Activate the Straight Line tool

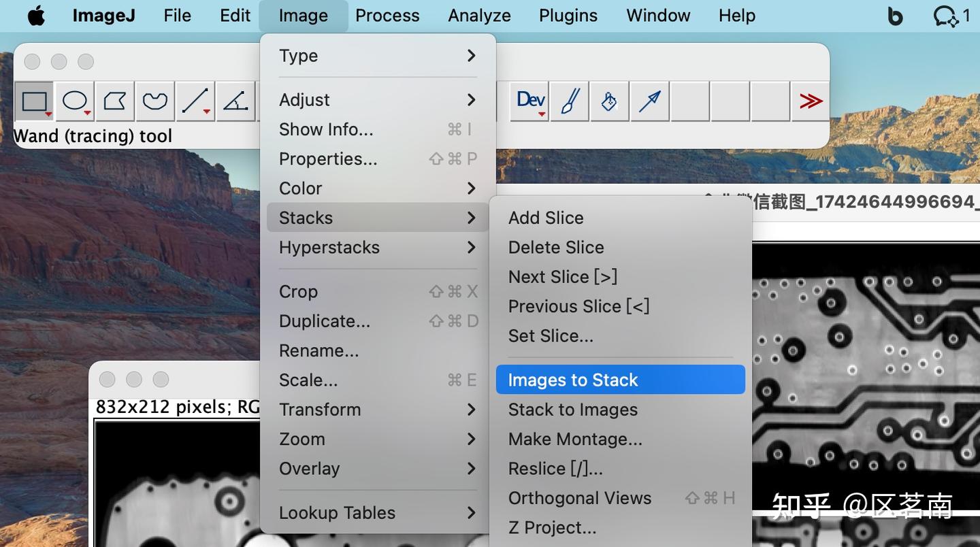click(x=195, y=101)
